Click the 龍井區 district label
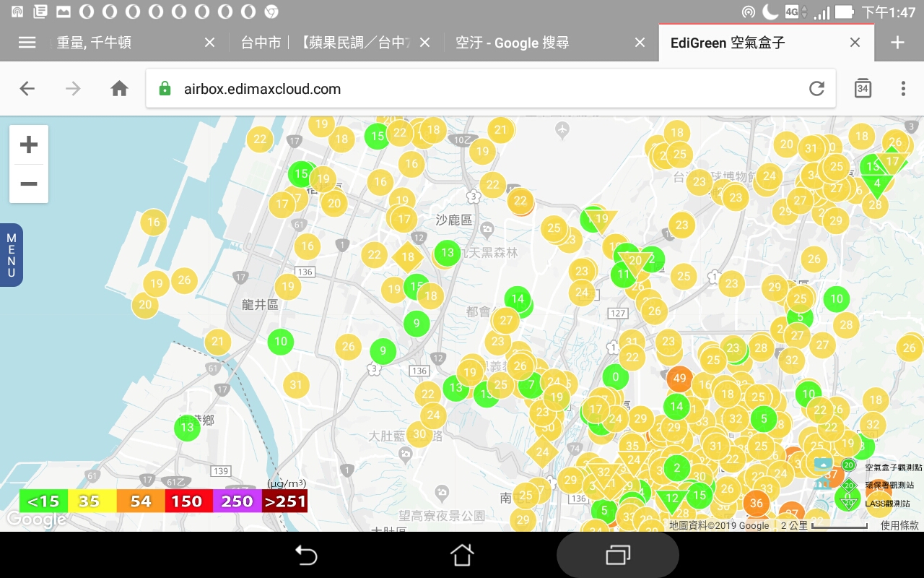Viewport: 924px width, 578px height. tap(261, 305)
